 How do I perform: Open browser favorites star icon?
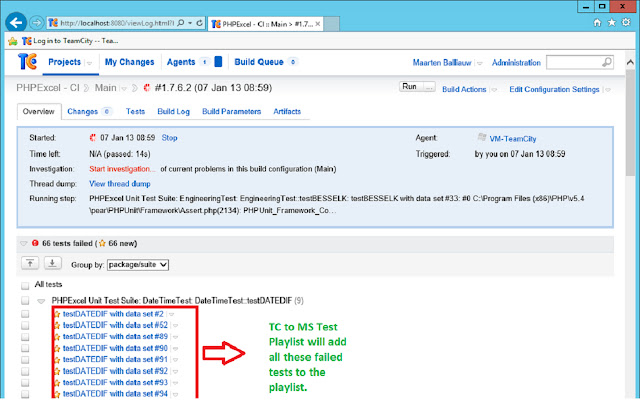click(611, 22)
